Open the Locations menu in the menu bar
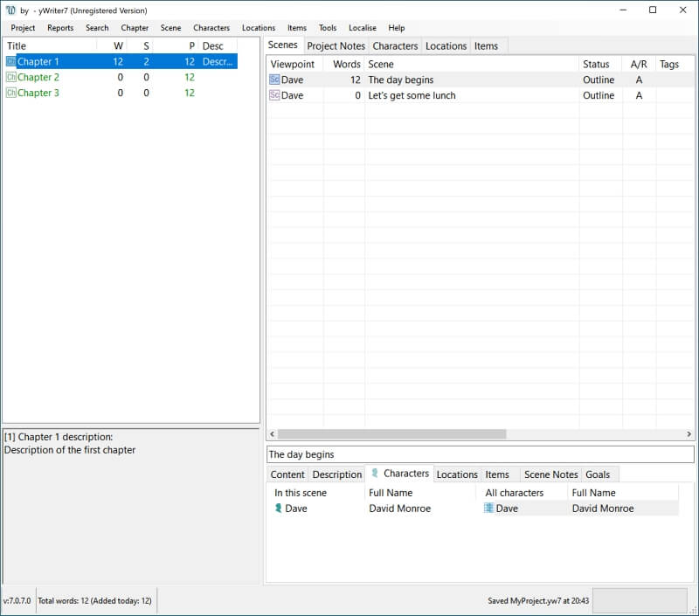699x616 pixels. pyautogui.click(x=259, y=28)
